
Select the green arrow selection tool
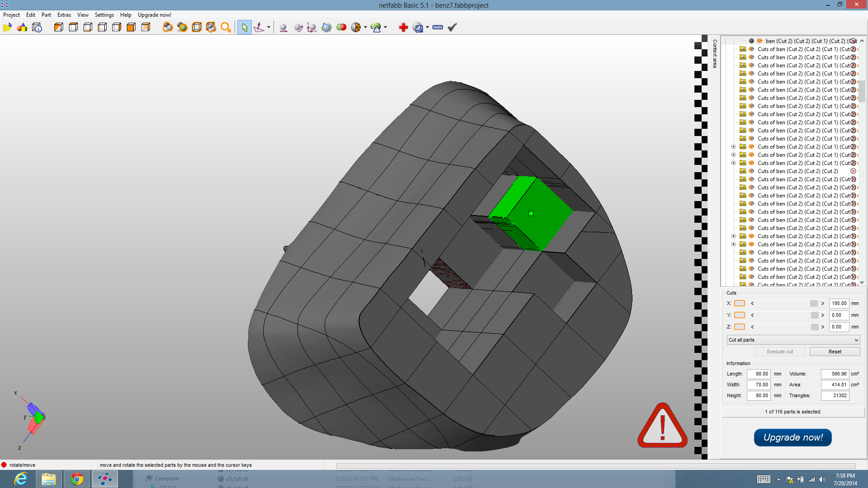click(245, 28)
